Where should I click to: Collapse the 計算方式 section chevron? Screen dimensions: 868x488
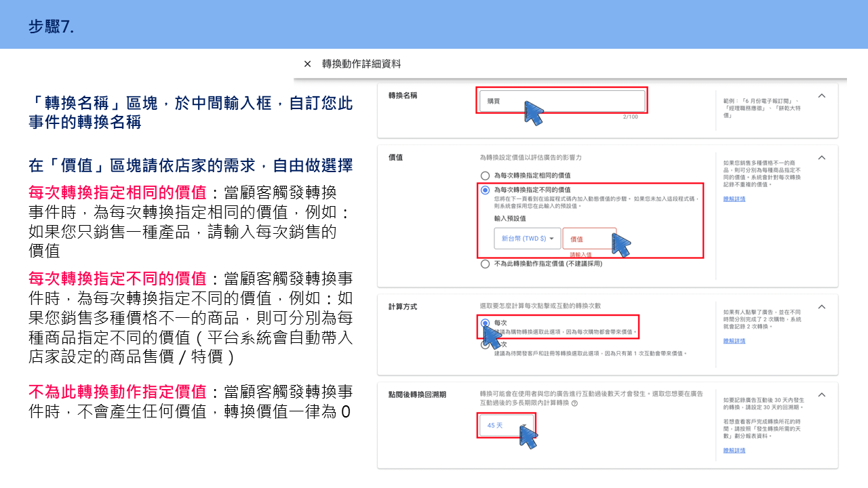(x=822, y=306)
